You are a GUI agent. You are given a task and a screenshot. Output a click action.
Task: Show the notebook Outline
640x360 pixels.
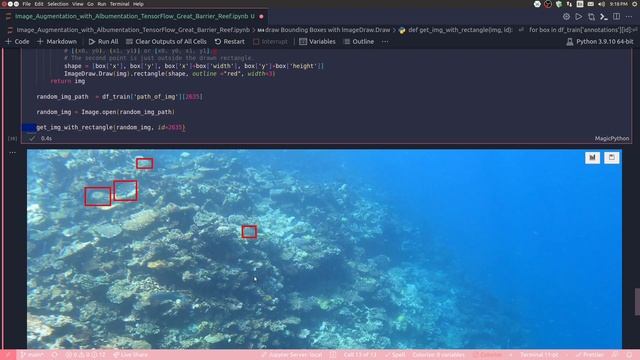(x=358, y=42)
